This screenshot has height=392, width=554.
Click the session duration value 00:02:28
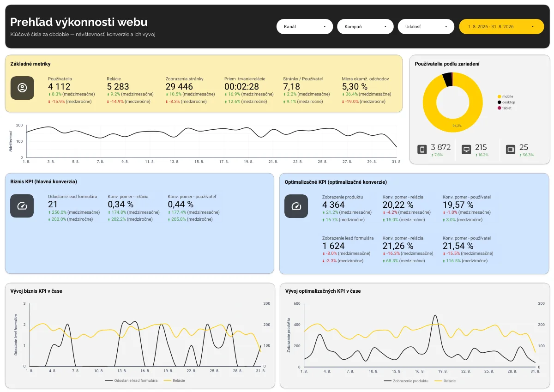click(241, 86)
